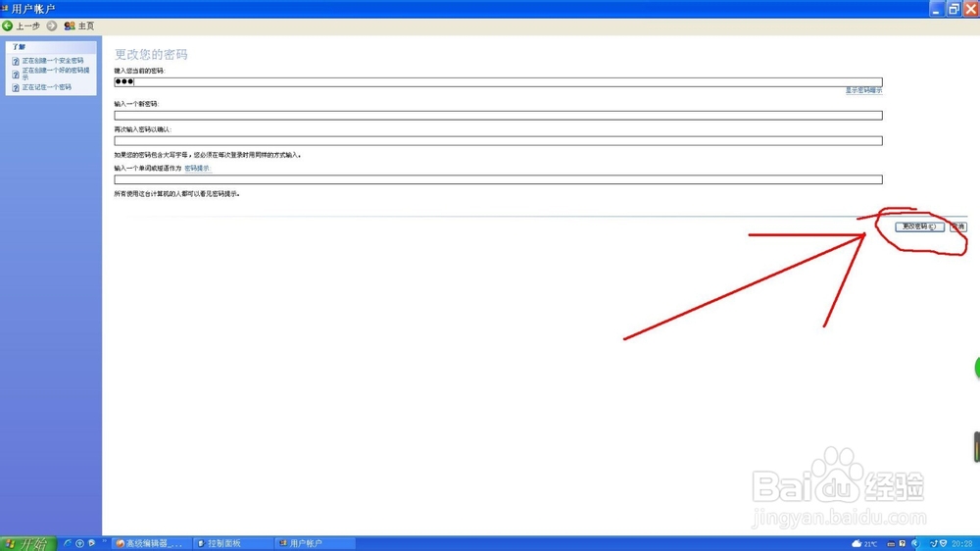
Task: Click the weather cloud tray icon
Action: point(857,544)
